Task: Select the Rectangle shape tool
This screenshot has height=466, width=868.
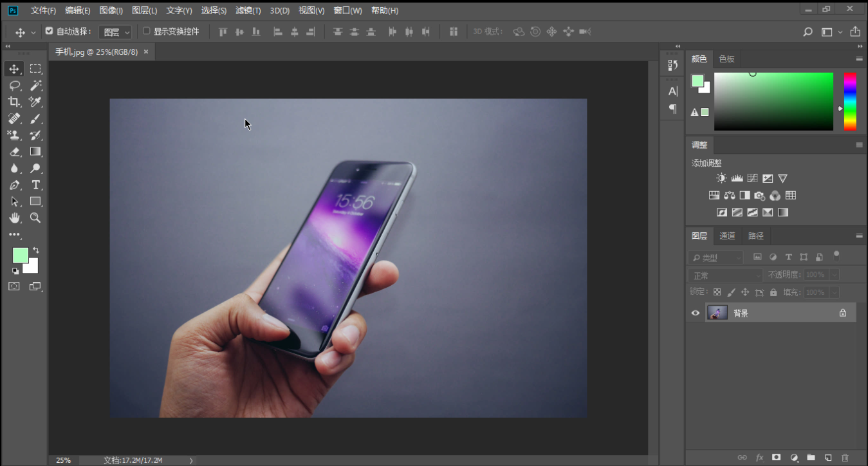Action: click(35, 201)
